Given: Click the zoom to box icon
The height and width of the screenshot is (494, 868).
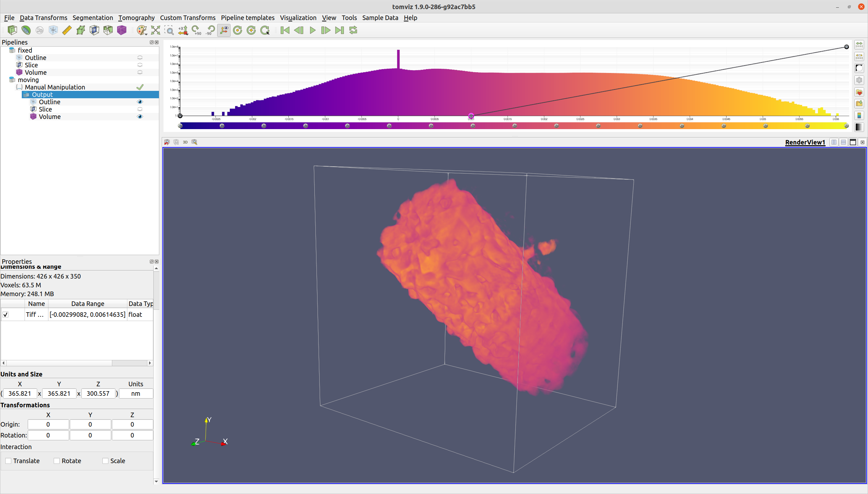Looking at the screenshot, I should tap(169, 31).
